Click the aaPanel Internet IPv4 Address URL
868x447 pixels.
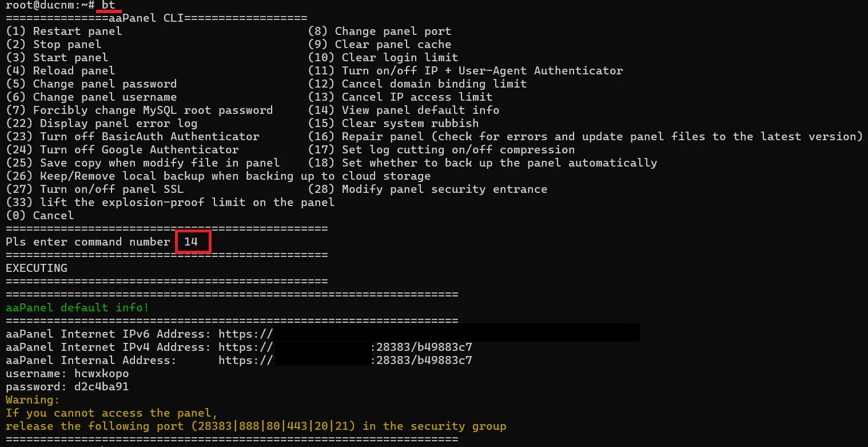click(x=345, y=347)
